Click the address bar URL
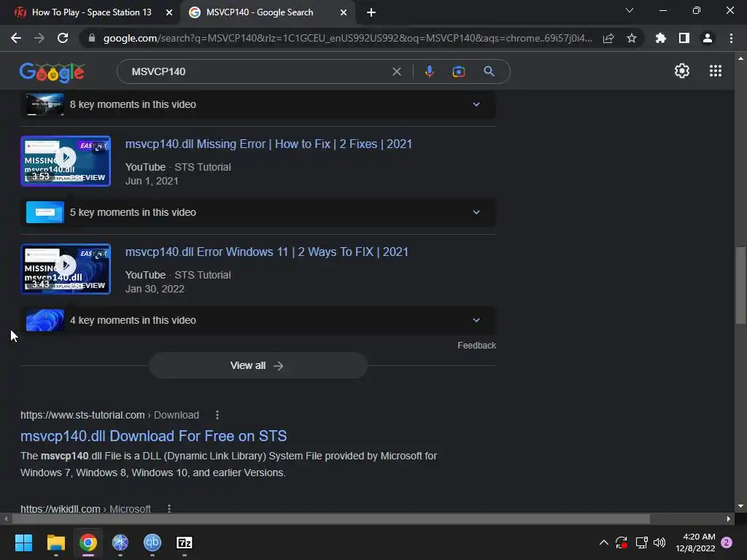Screen dimensions: 747x560 [x=348, y=38]
